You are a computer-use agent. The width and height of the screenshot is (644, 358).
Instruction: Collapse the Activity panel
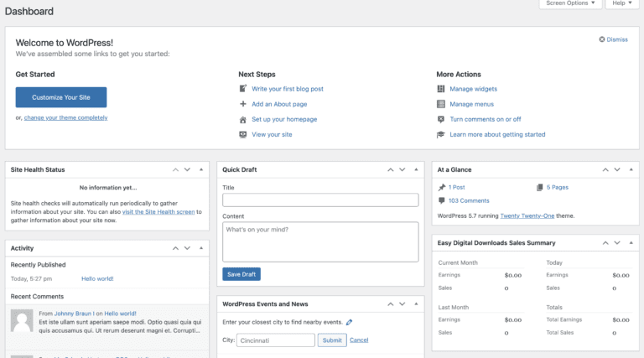tap(201, 247)
